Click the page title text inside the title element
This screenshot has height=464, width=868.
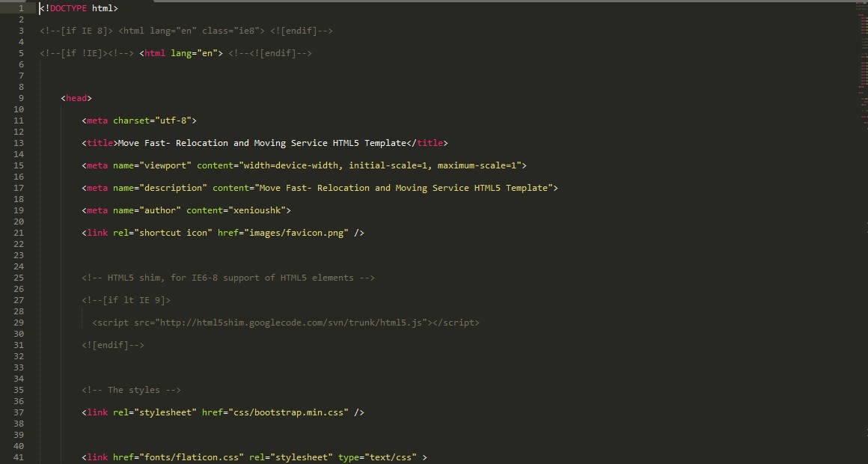point(263,143)
